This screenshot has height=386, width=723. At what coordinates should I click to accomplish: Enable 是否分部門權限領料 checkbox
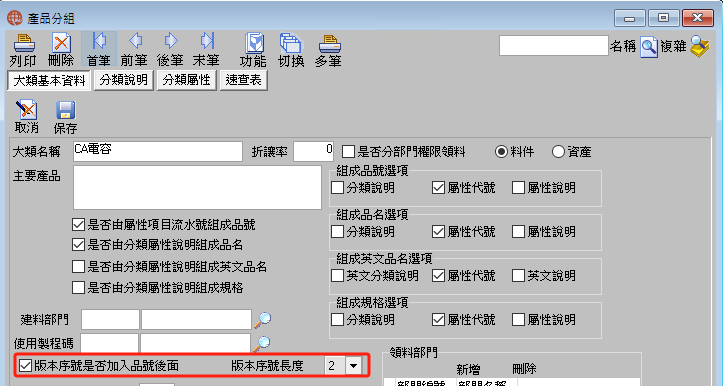pyautogui.click(x=348, y=152)
